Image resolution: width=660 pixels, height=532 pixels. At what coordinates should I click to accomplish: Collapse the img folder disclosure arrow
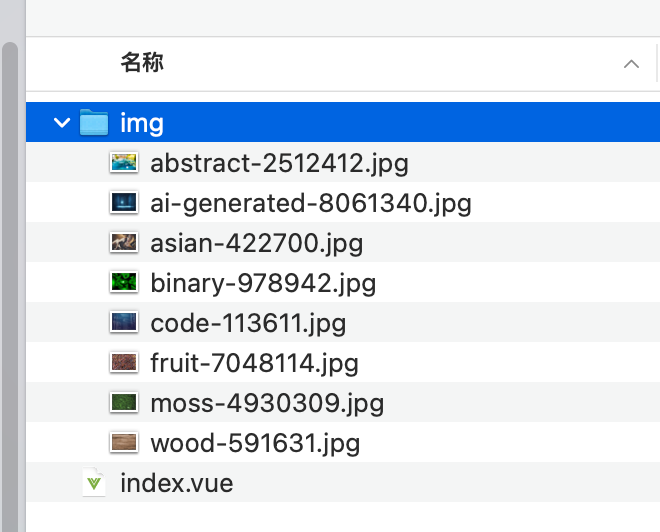(62, 123)
